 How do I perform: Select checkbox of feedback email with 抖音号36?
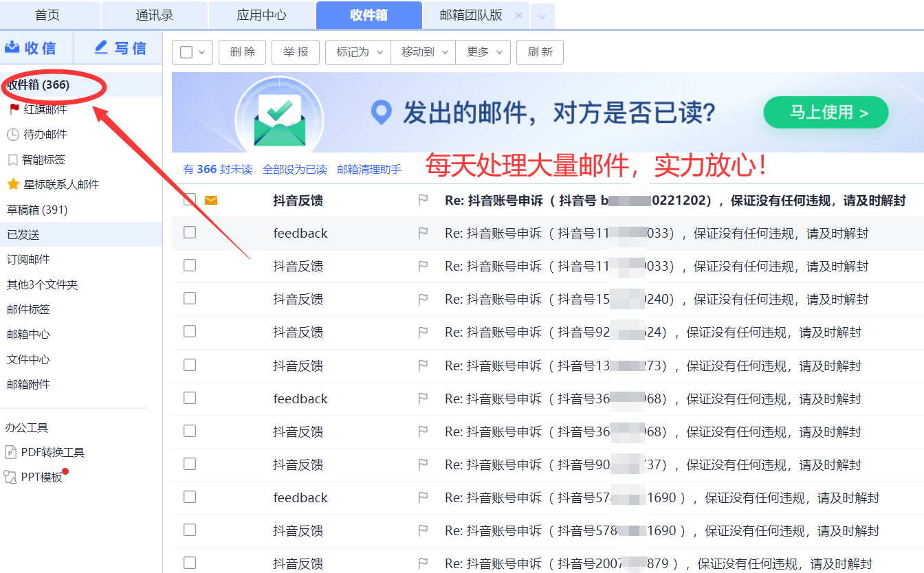tap(190, 398)
